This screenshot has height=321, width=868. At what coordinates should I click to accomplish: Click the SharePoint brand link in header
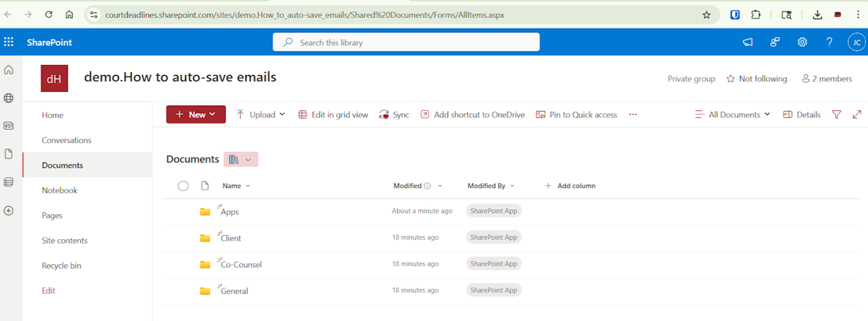pyautogui.click(x=49, y=42)
